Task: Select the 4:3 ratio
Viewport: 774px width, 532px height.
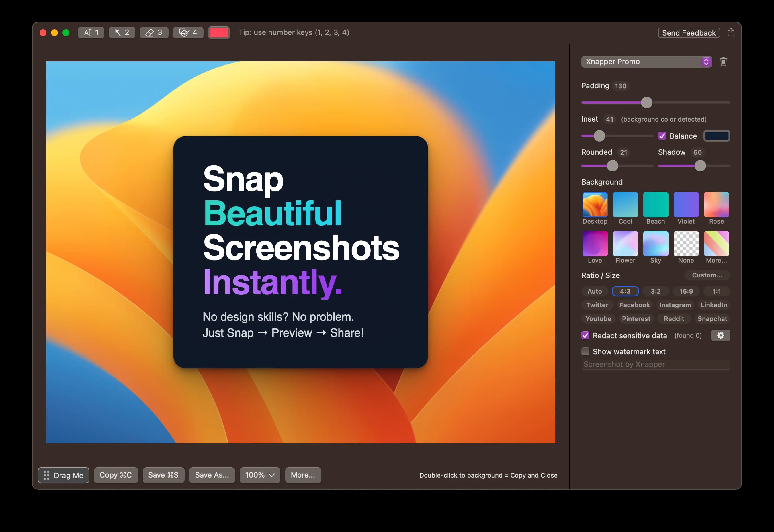Action: point(625,291)
